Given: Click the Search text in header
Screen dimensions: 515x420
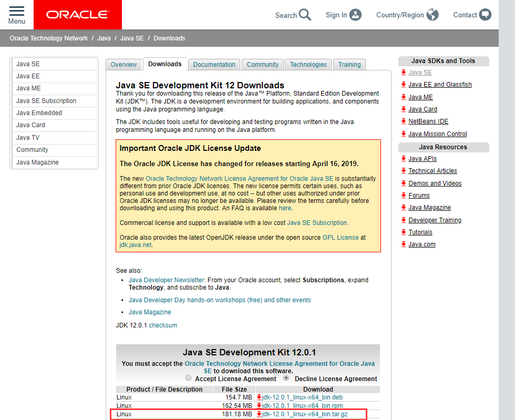Looking at the screenshot, I should click(286, 15).
